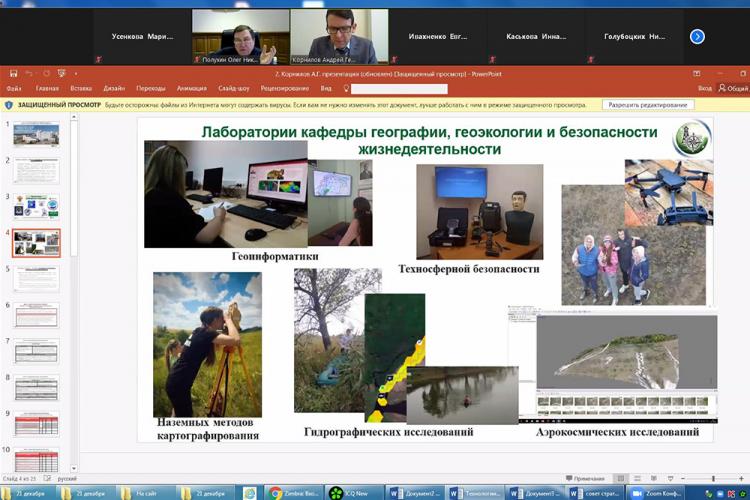Click the slide panel scroll-down arrow
750x500 pixels.
pos(74,468)
